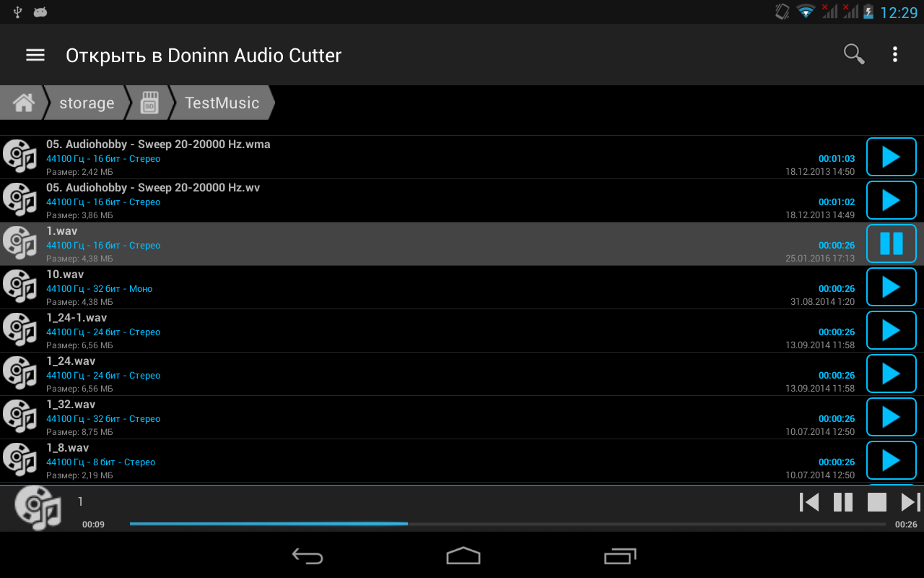Play the 1_32.wav preview
The width and height of the screenshot is (924, 578).
892,417
